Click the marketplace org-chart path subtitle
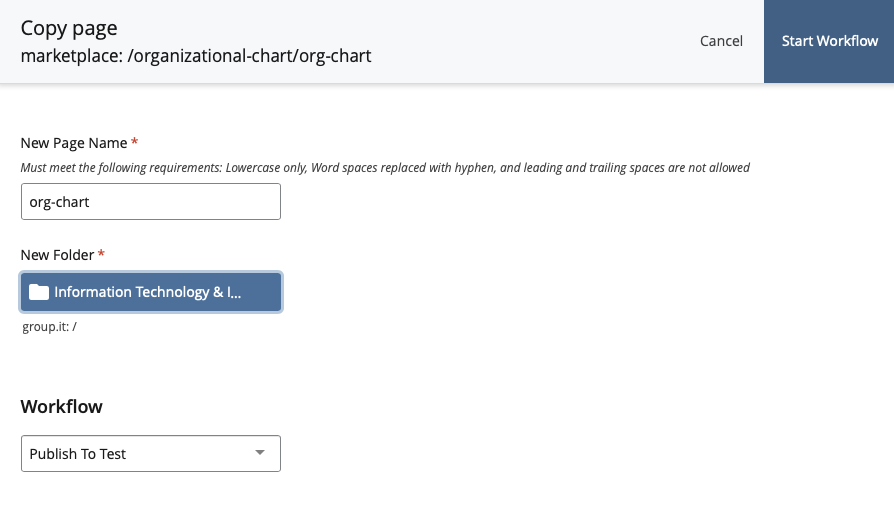The height and width of the screenshot is (511, 894). (x=196, y=56)
